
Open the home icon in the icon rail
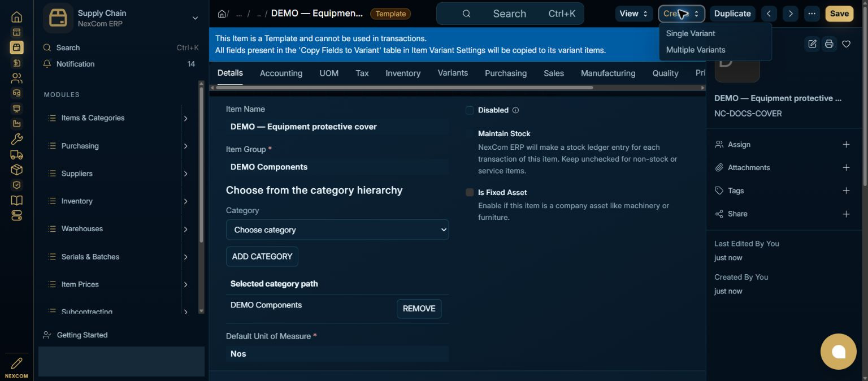coord(16,17)
